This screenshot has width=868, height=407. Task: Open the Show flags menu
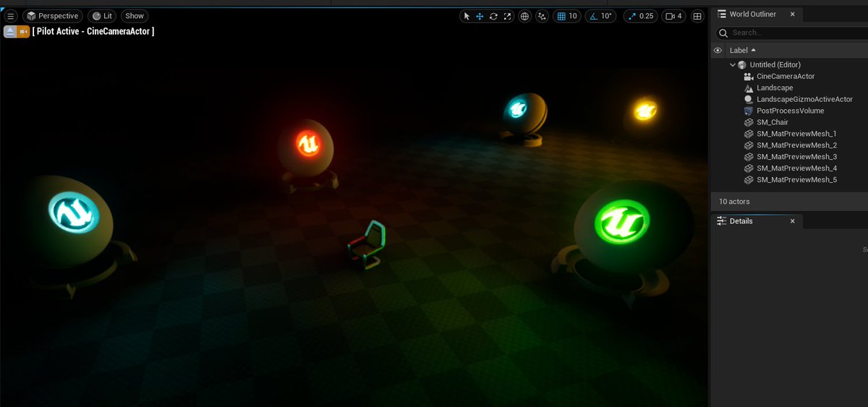click(x=135, y=16)
